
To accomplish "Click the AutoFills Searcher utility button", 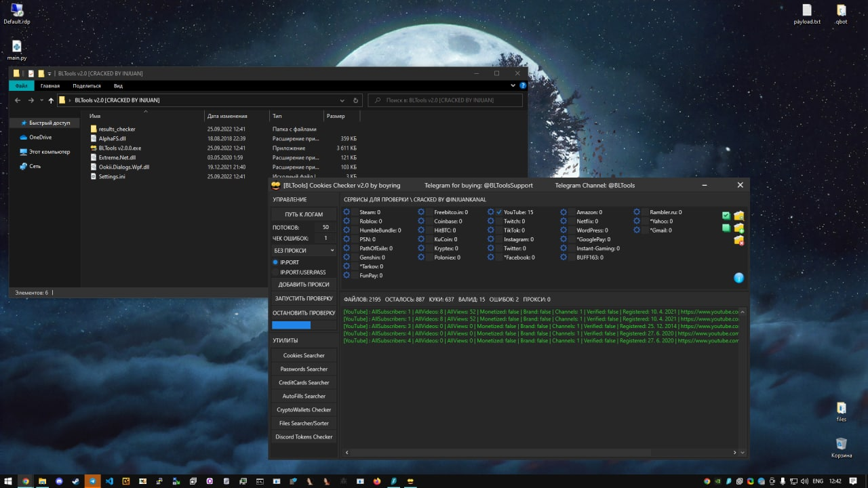I will [304, 396].
